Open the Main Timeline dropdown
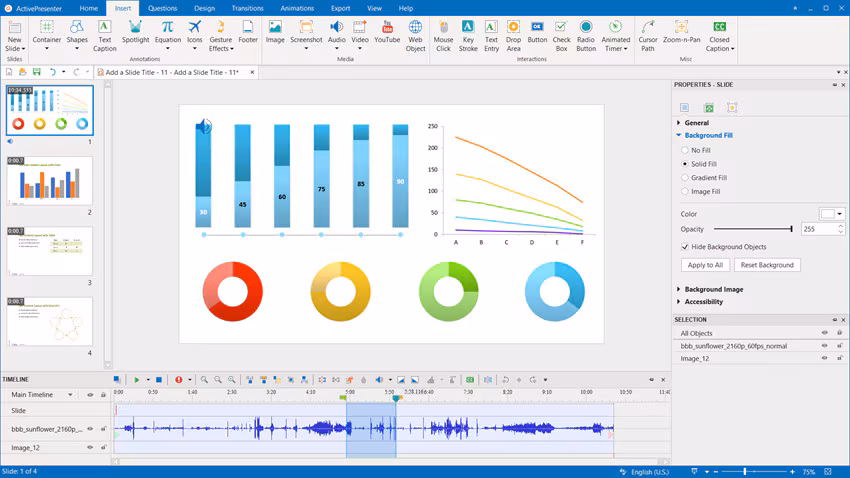The image size is (850, 478). pyautogui.click(x=70, y=395)
